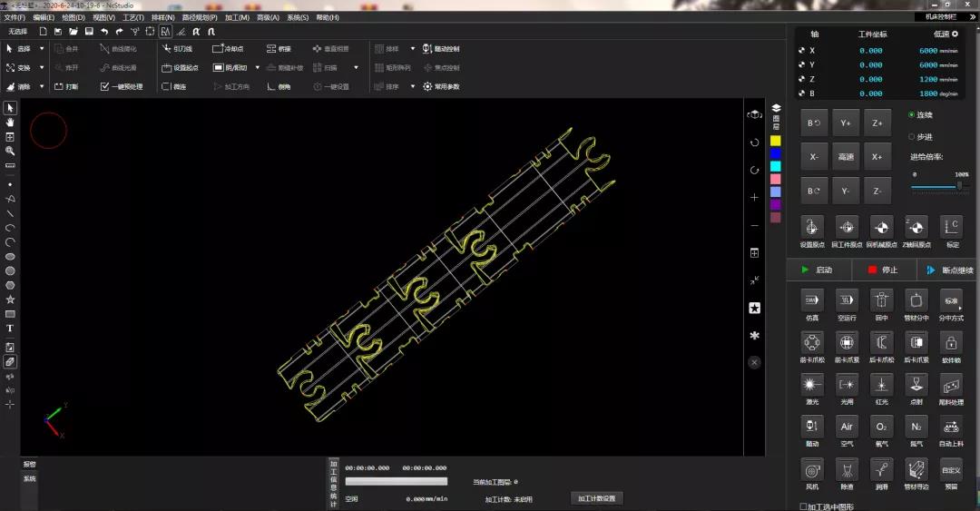Open the 阴/阳切 dropdown arrow

pyautogui.click(x=257, y=67)
